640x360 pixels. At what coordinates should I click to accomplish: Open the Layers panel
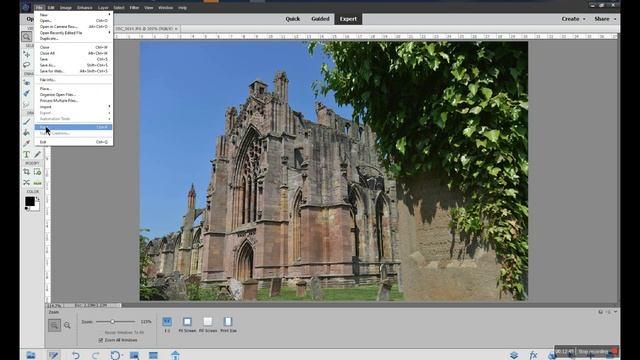coord(514,355)
